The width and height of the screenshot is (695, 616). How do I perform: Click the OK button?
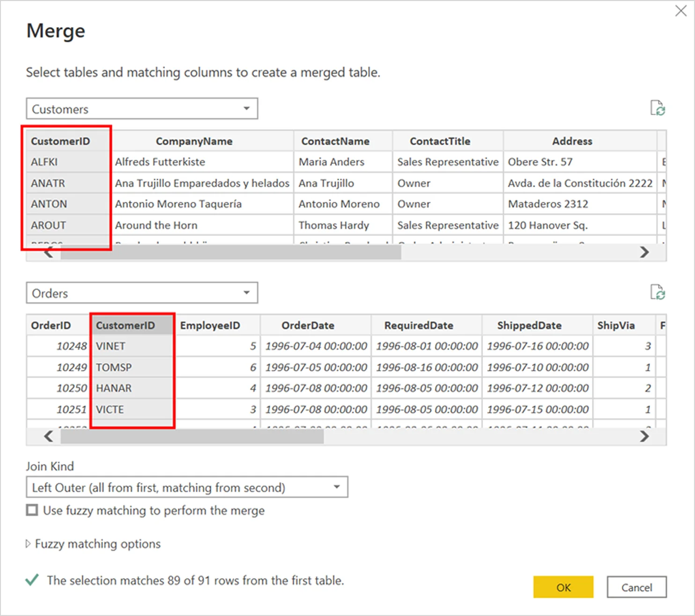click(x=563, y=587)
